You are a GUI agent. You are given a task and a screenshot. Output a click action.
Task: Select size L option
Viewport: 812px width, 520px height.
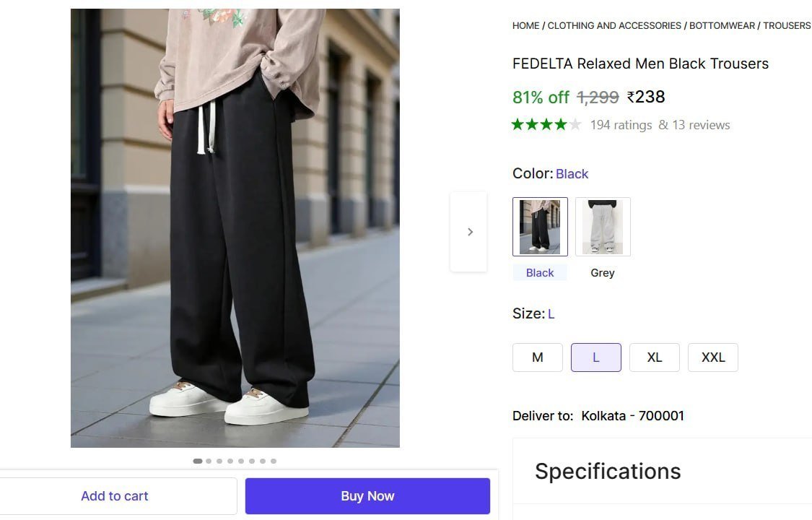[596, 357]
